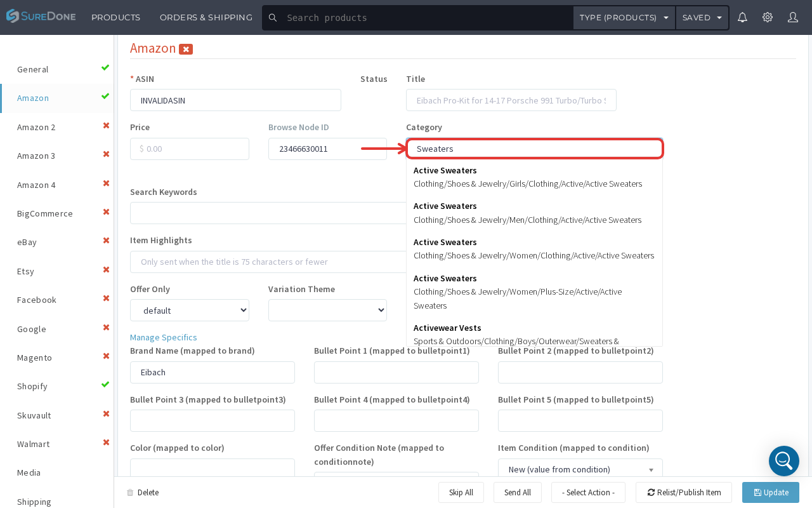The width and height of the screenshot is (812, 508).
Task: Click the green check beside Shopify
Action: [105, 385]
